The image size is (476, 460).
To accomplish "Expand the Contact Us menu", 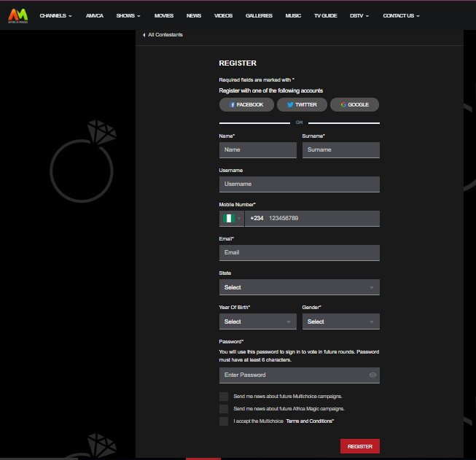I will 401,16.
